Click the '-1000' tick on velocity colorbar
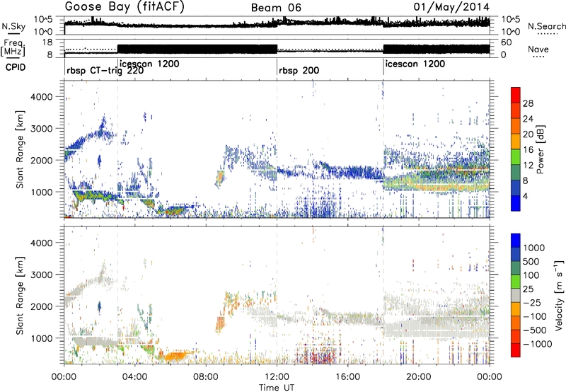 click(537, 344)
